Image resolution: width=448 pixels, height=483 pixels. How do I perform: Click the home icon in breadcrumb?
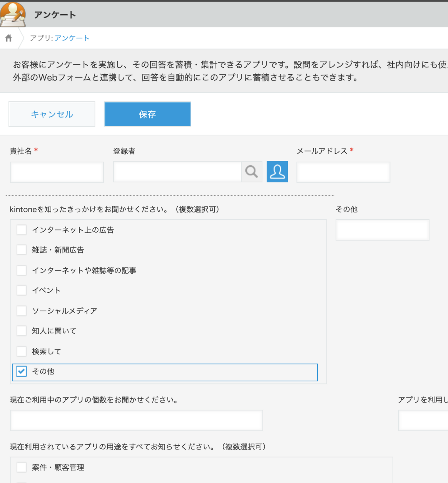pyautogui.click(x=9, y=38)
